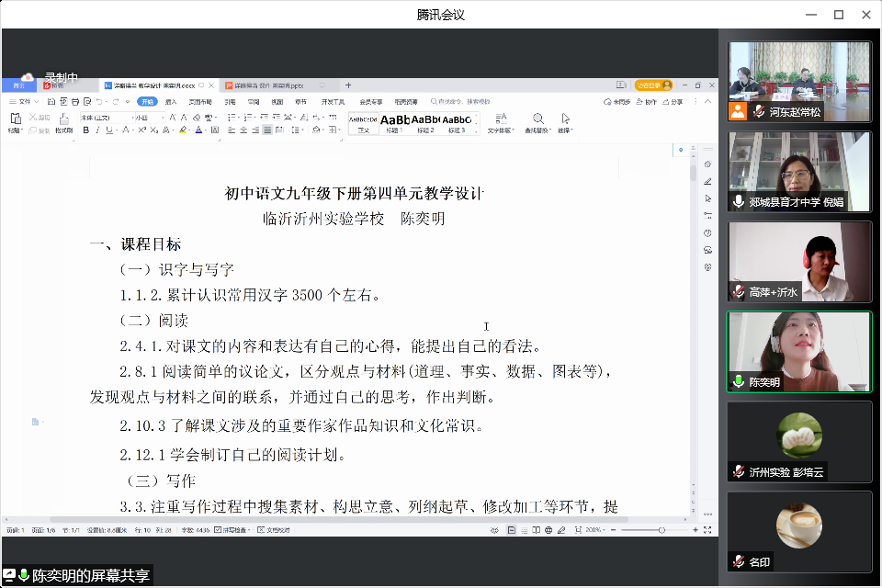Click the text highlight color icon
Image resolution: width=882 pixels, height=588 pixels.
click(183, 130)
